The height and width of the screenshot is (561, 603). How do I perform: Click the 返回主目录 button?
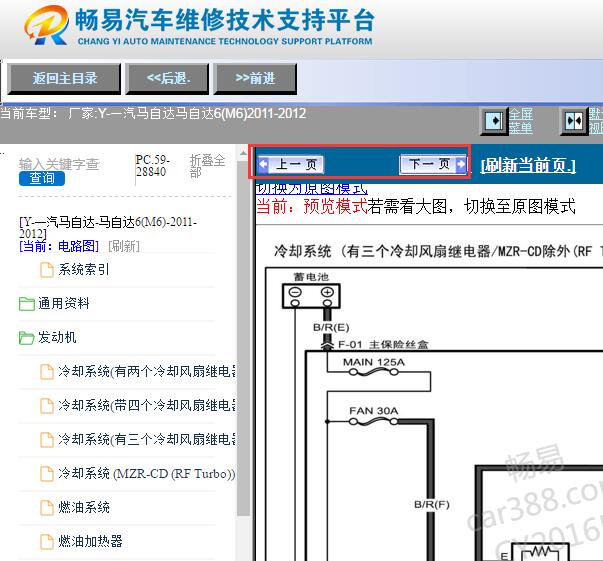point(64,78)
